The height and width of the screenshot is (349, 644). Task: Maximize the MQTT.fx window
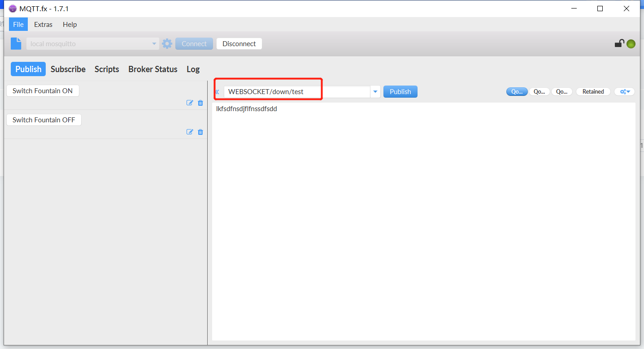click(x=600, y=9)
